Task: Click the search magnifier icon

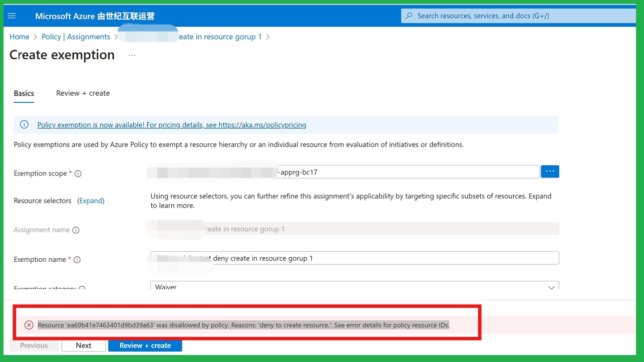Action: [x=408, y=15]
